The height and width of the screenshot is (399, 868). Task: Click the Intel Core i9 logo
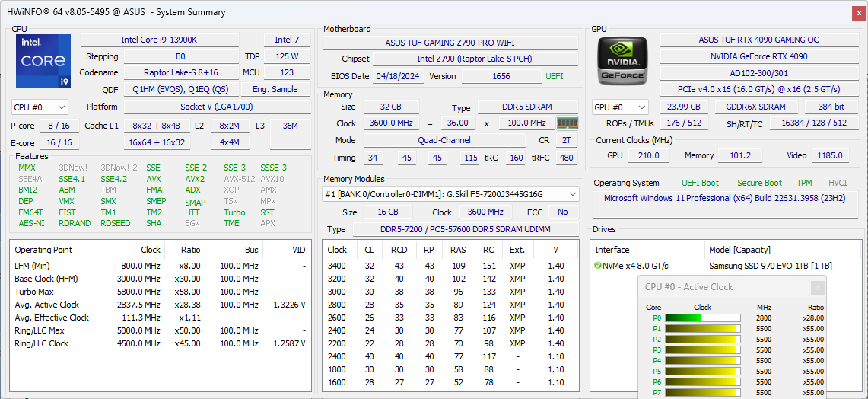coord(43,61)
